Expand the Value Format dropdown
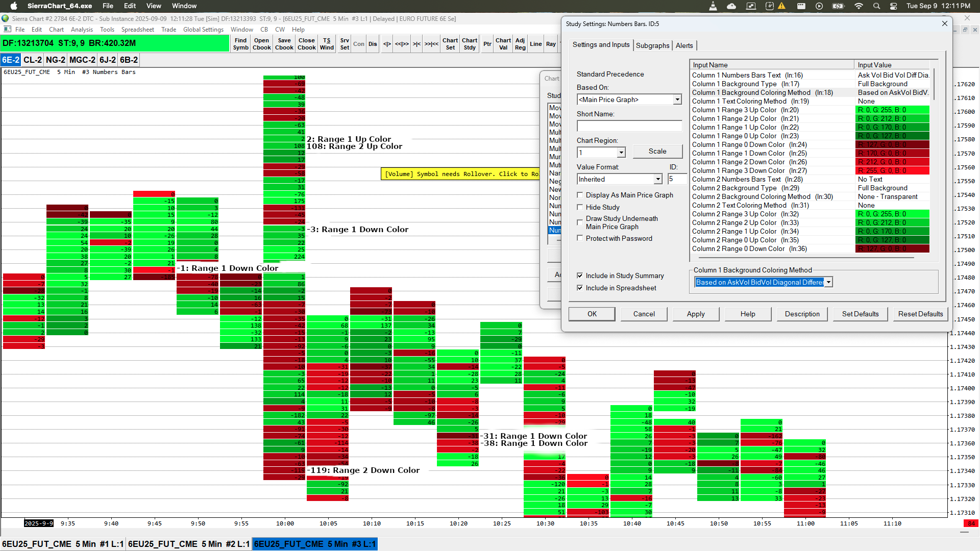Screen dimensions: 980x551 (658, 179)
